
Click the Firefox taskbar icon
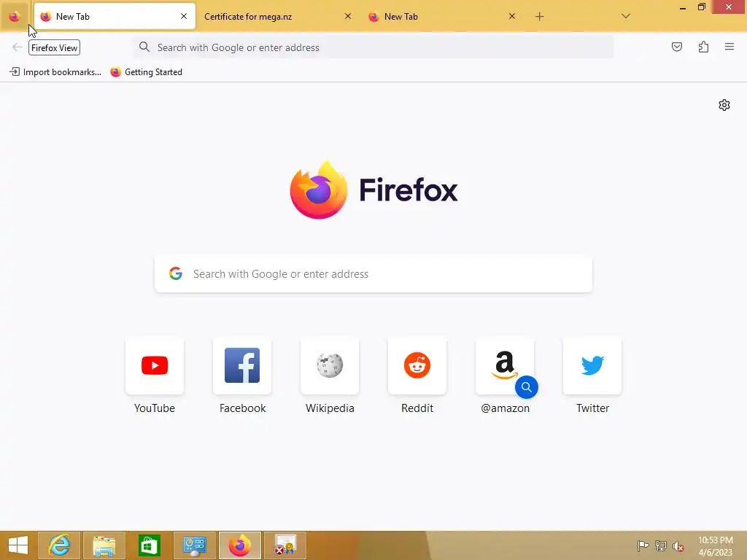(x=240, y=545)
